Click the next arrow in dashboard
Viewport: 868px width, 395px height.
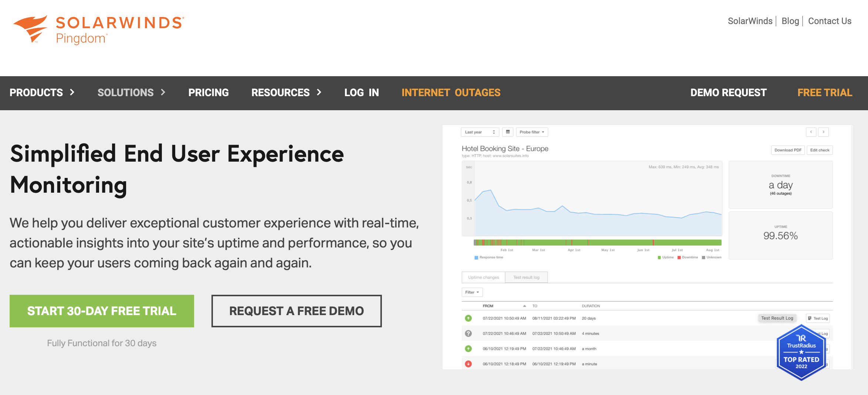point(823,132)
